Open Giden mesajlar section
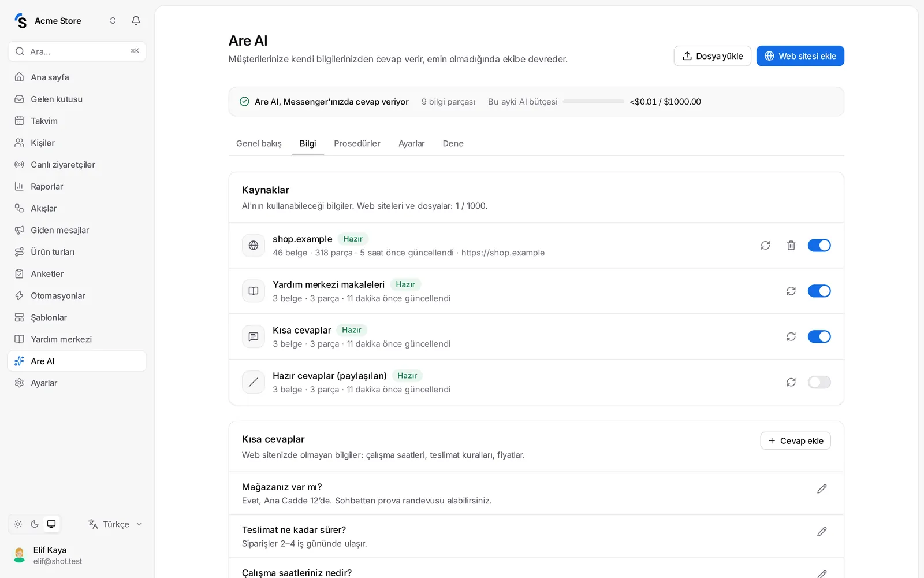The width and height of the screenshot is (924, 578). click(x=77, y=230)
